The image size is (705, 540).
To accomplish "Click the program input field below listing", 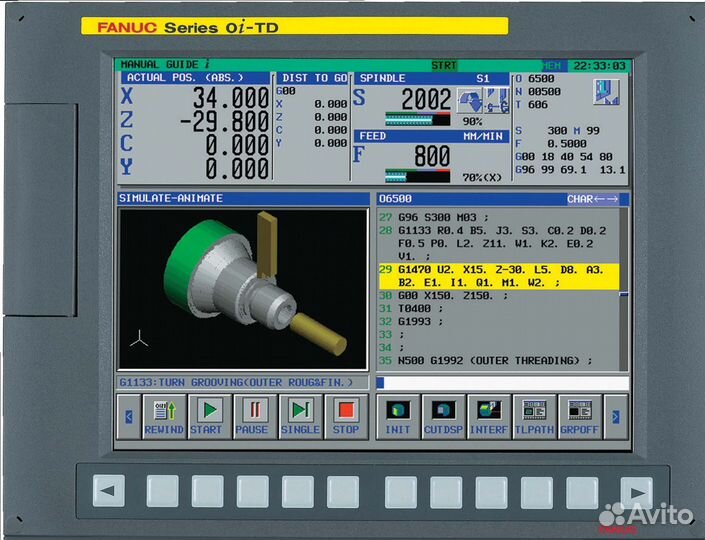I will point(502,383).
